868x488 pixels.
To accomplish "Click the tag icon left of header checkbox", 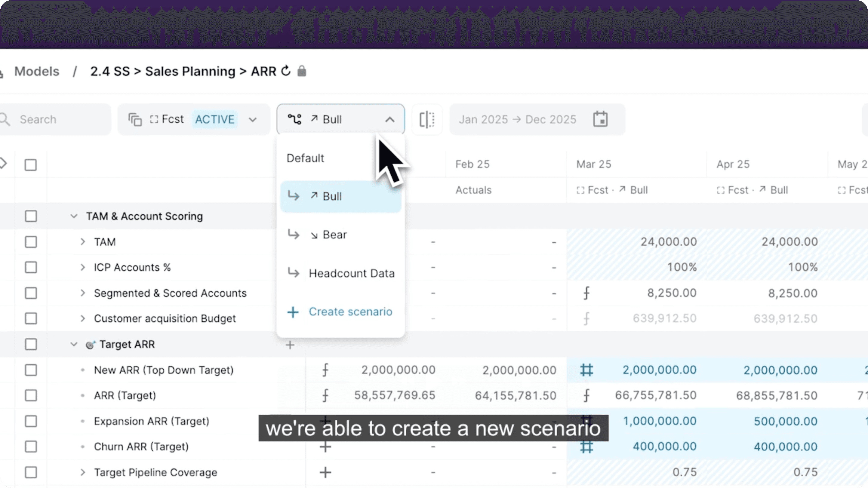I will 3,164.
